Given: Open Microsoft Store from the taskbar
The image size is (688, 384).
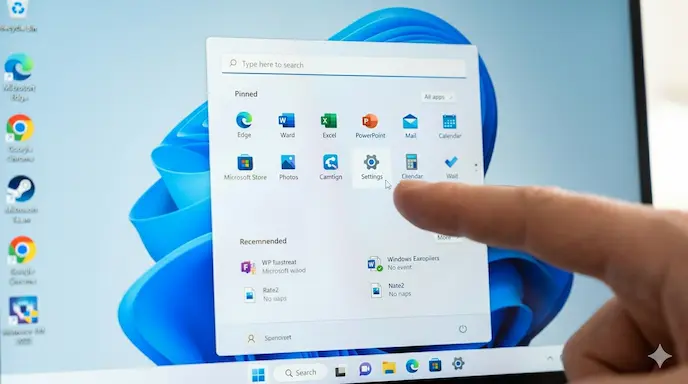Looking at the screenshot, I should tap(435, 365).
